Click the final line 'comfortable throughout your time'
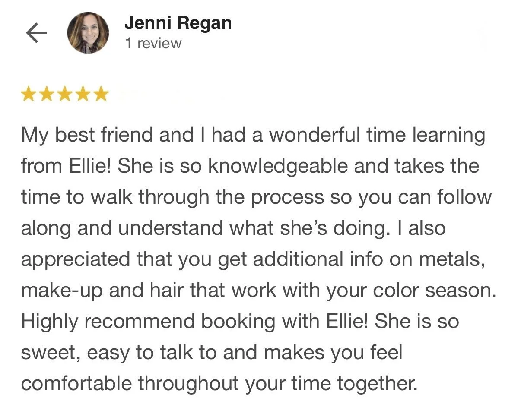Image resolution: width=521 pixels, height=420 pixels. (x=219, y=384)
